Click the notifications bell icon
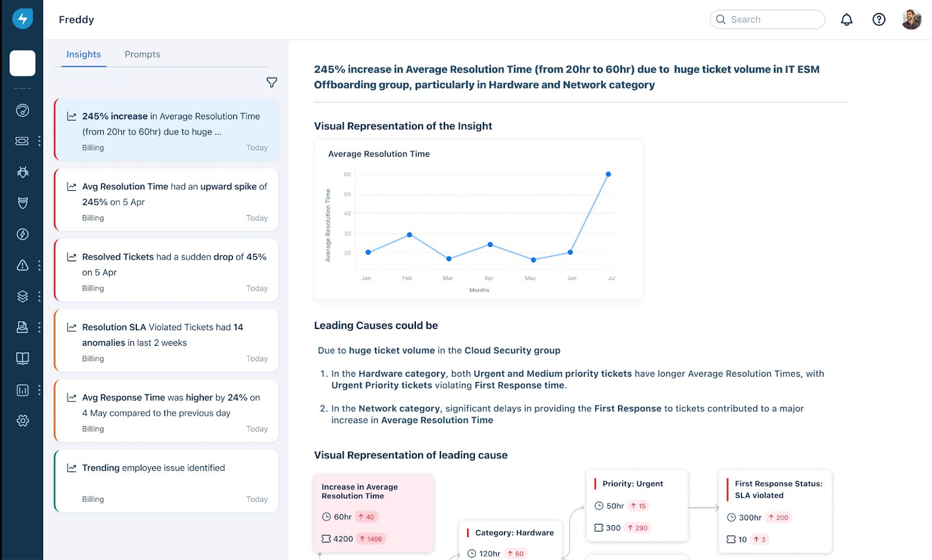 pos(846,20)
